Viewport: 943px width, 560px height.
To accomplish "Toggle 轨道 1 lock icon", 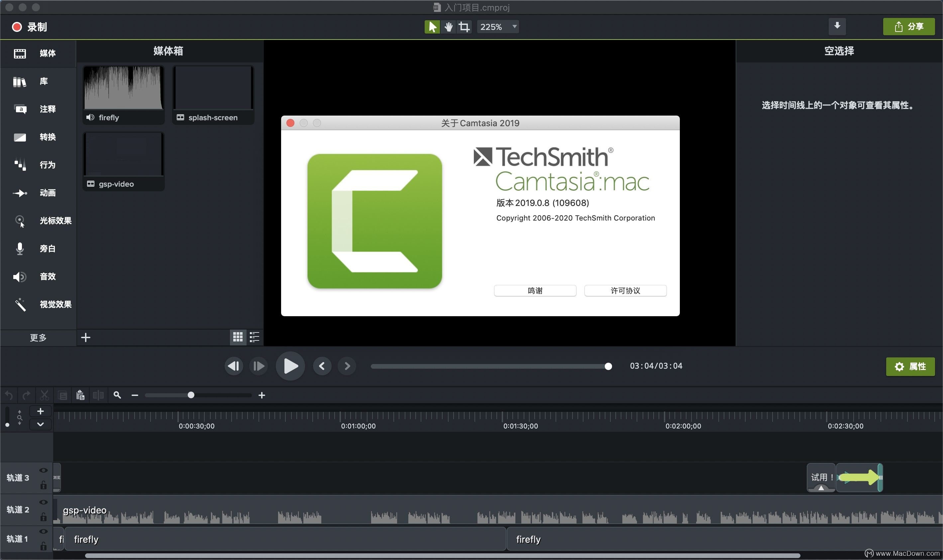I will [44, 546].
